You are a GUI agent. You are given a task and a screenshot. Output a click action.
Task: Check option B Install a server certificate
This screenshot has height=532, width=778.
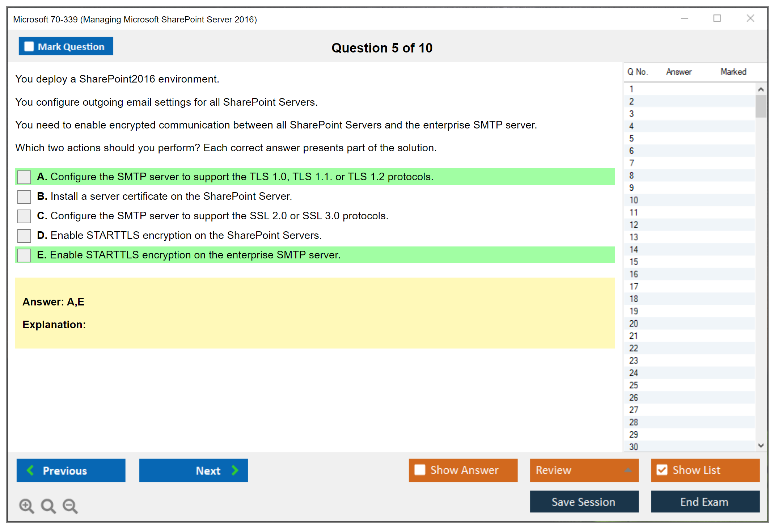24,197
